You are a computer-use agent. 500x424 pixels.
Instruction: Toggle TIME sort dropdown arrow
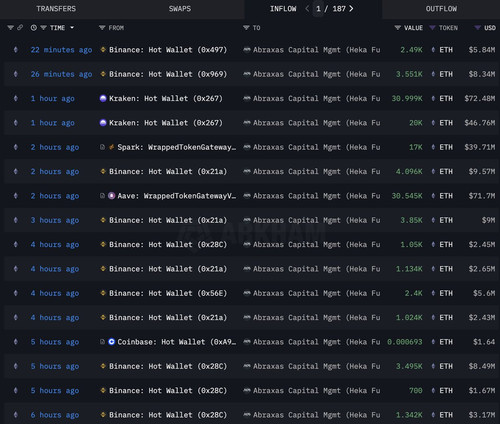[72, 28]
